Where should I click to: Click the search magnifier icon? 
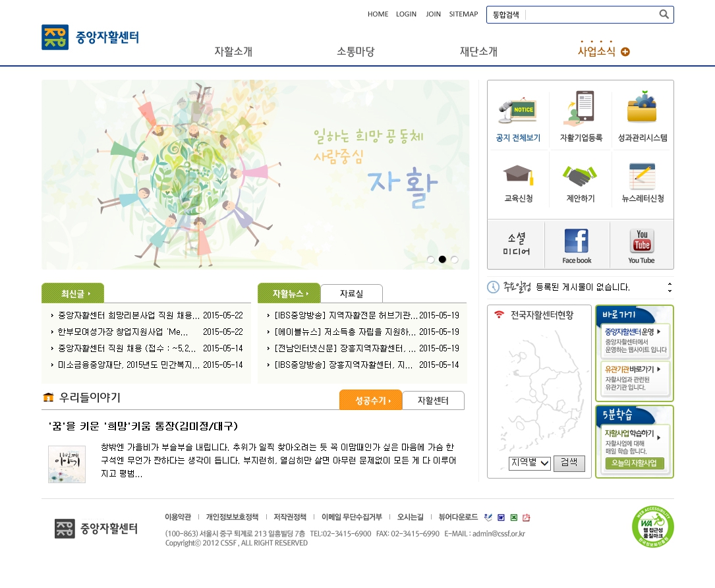664,14
